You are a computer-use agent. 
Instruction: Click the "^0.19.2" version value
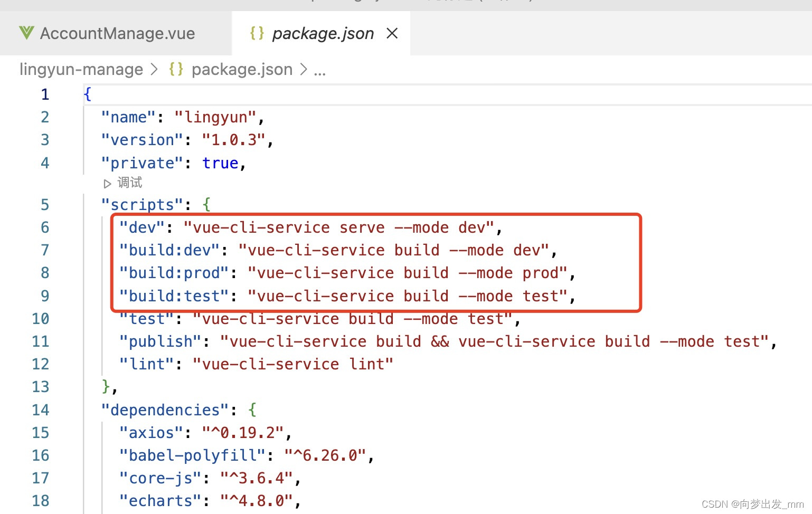pyautogui.click(x=243, y=433)
